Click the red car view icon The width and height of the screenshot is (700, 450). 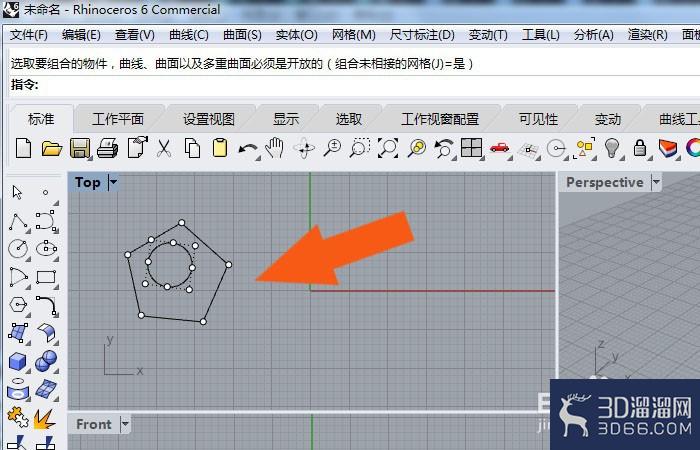click(500, 148)
